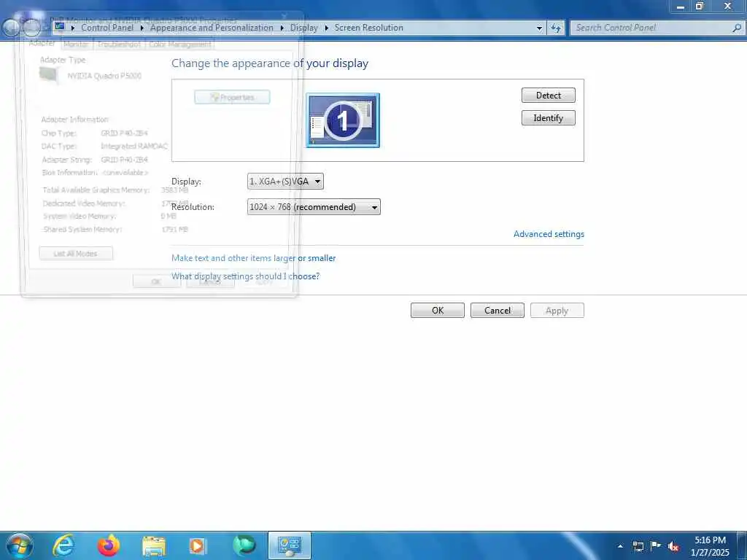
Task: Expand dropdown after Control Panel breadcrumb
Action: tap(142, 28)
